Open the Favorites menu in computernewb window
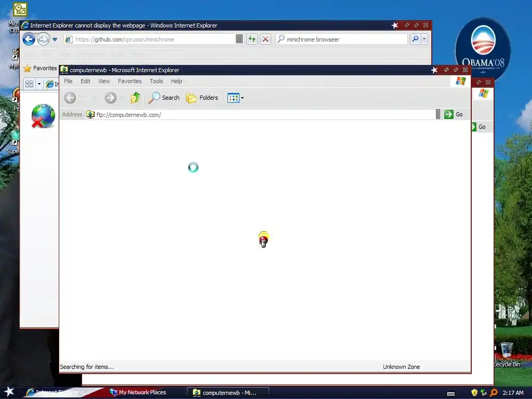 tap(129, 81)
